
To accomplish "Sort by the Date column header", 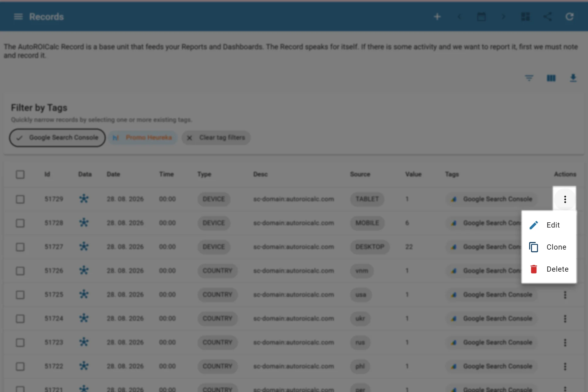I will [113, 174].
